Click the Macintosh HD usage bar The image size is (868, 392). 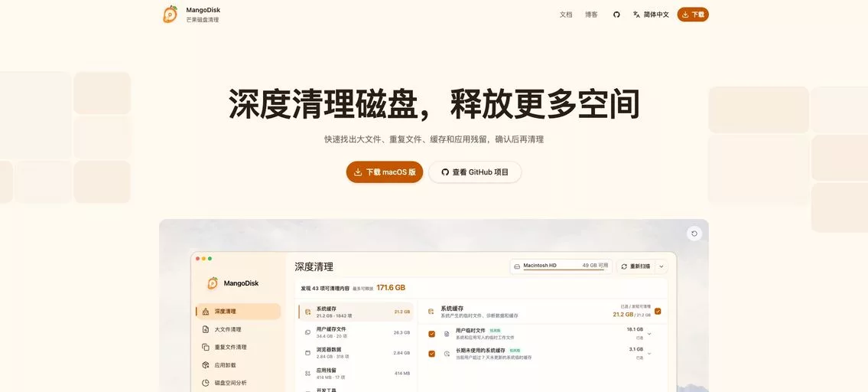pyautogui.click(x=565, y=270)
